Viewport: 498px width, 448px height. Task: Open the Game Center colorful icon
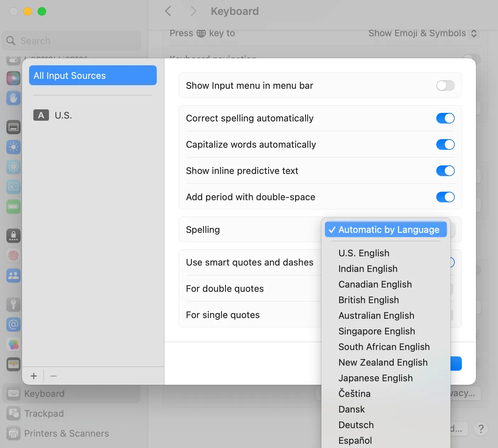[13, 344]
